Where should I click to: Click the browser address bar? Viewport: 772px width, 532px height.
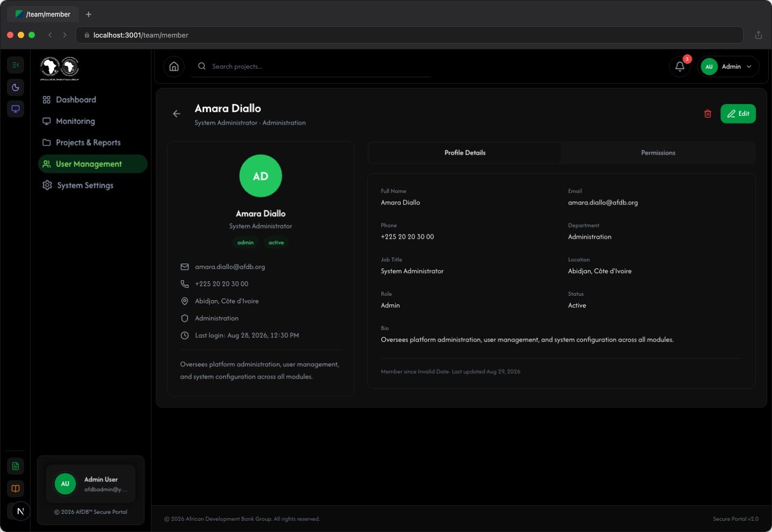point(410,35)
